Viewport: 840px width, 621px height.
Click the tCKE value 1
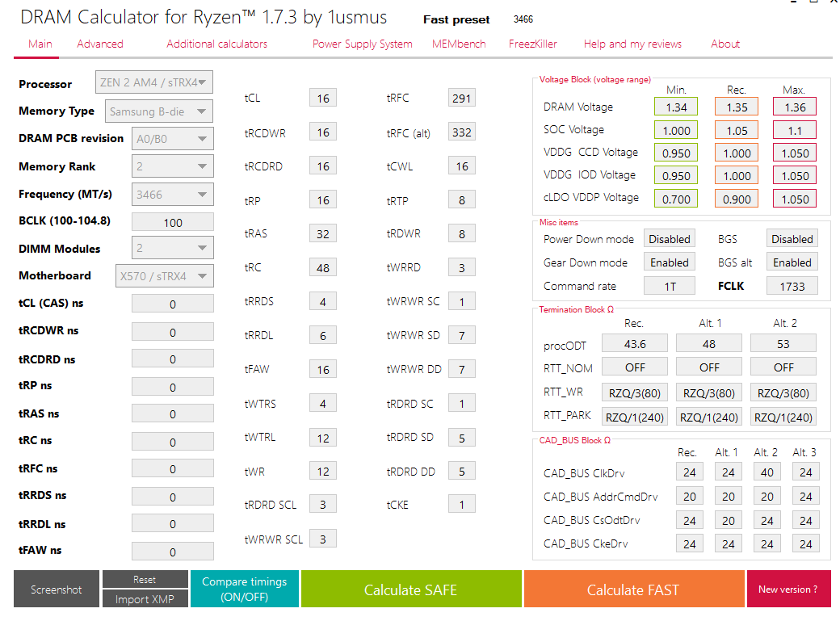(x=461, y=504)
